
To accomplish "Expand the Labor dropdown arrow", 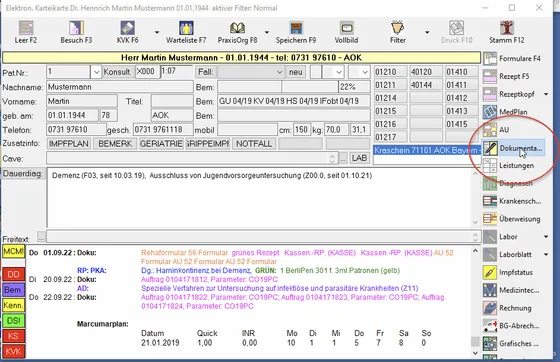I will coord(546,237).
